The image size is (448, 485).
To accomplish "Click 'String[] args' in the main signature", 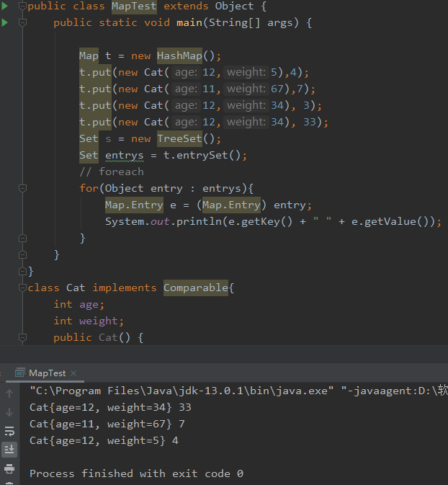I will pyautogui.click(x=251, y=22).
